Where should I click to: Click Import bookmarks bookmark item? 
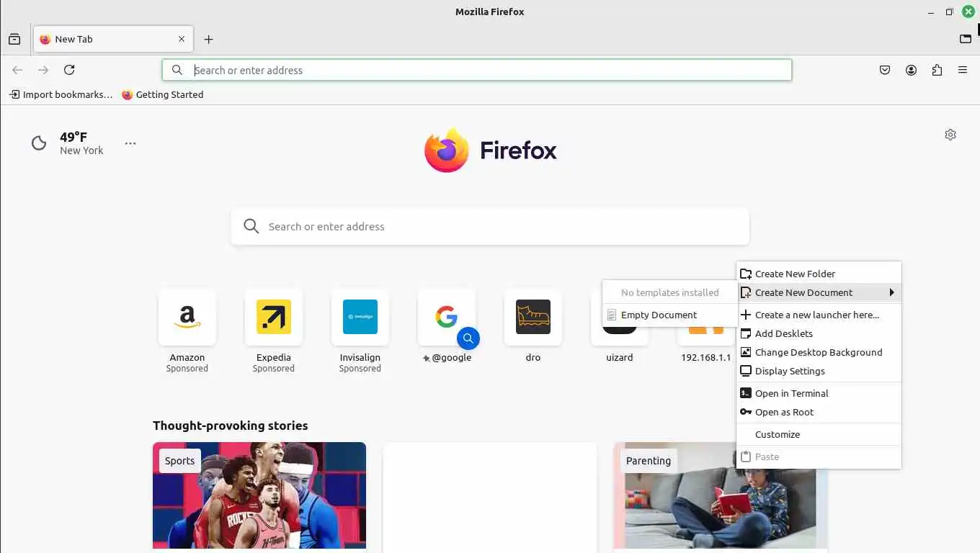pos(61,94)
